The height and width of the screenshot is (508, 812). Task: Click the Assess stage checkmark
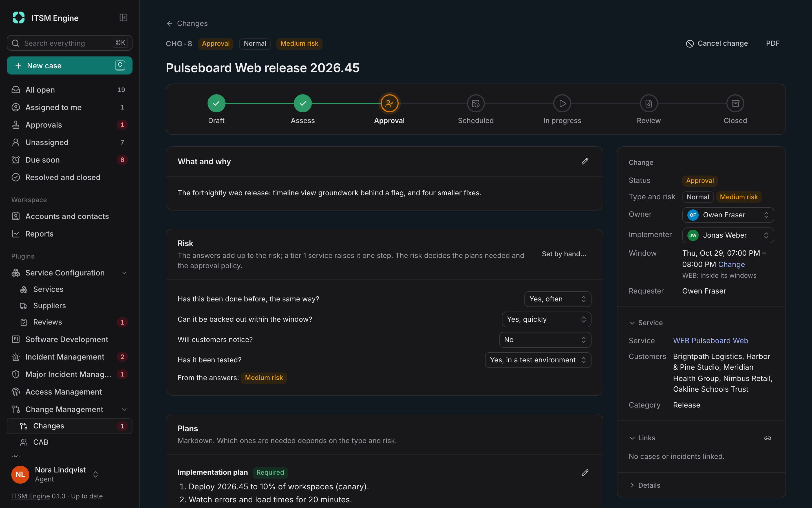click(303, 104)
